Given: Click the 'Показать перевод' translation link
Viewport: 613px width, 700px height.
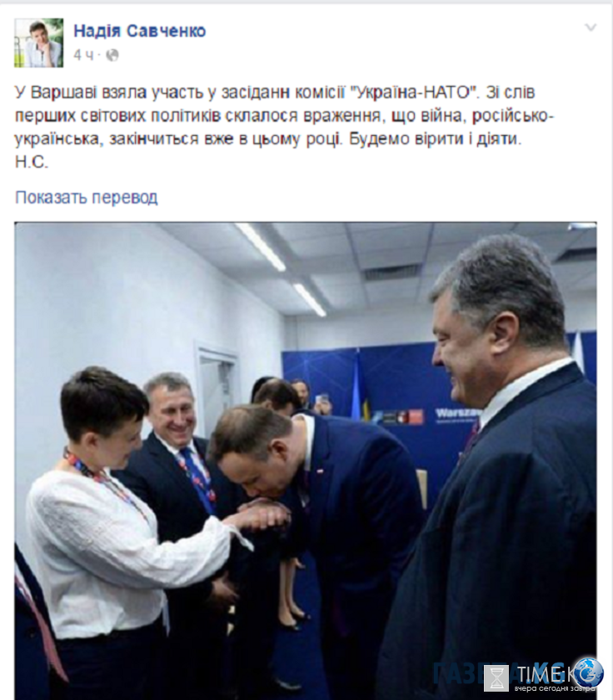Looking at the screenshot, I should [x=87, y=197].
